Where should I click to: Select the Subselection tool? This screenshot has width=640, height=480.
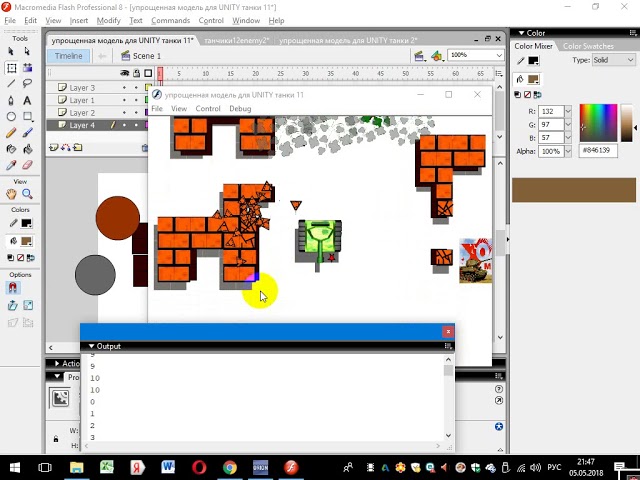pos(27,51)
